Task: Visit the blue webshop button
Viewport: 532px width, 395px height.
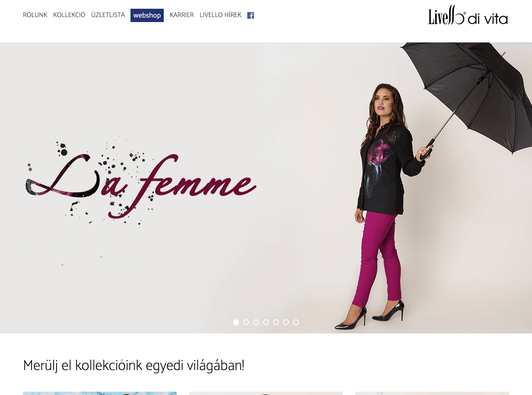Action: coord(147,15)
